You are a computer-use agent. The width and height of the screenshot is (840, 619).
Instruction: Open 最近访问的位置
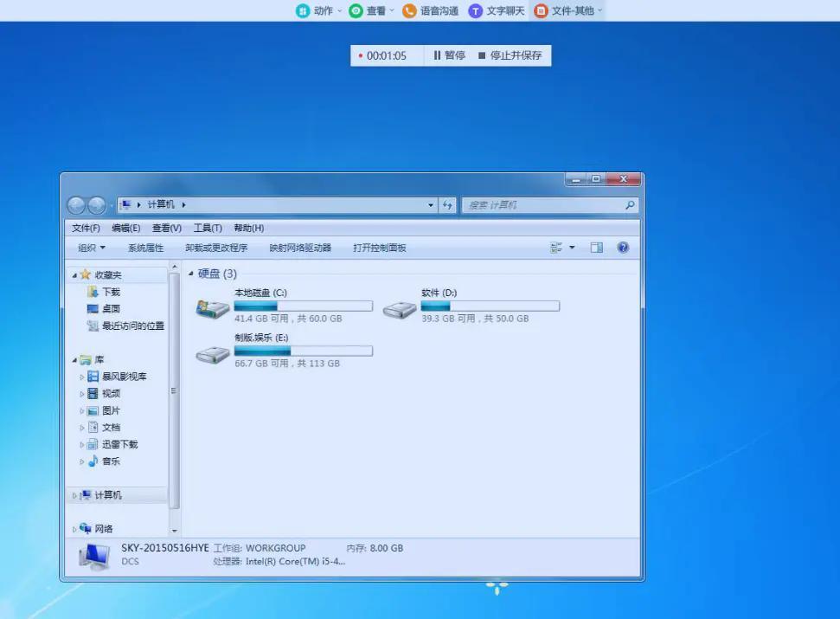point(133,326)
